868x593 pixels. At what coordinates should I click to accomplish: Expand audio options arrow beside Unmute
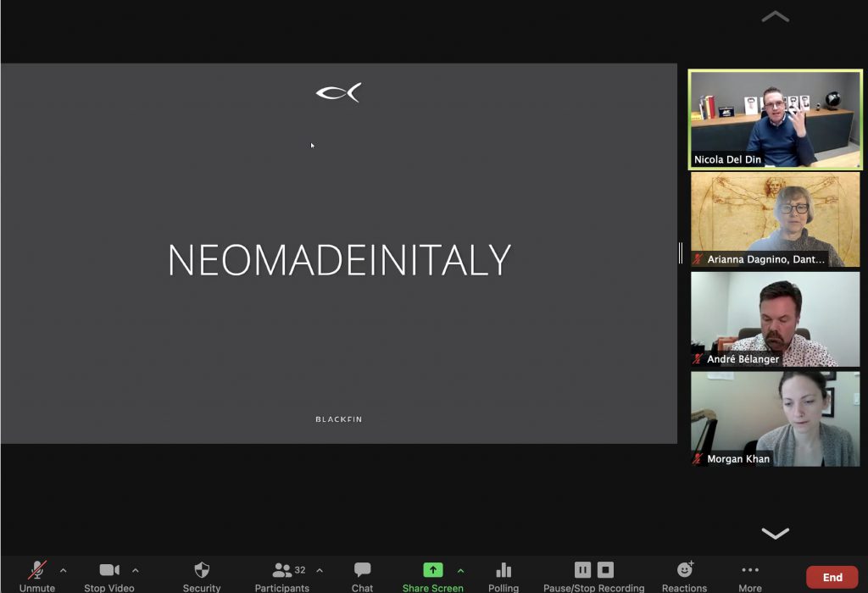point(63,570)
